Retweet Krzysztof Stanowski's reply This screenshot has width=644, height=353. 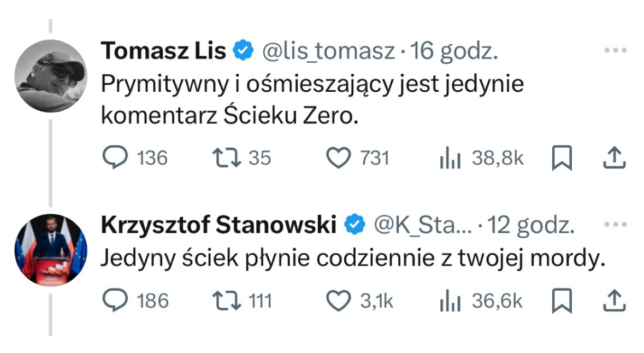pos(226,300)
